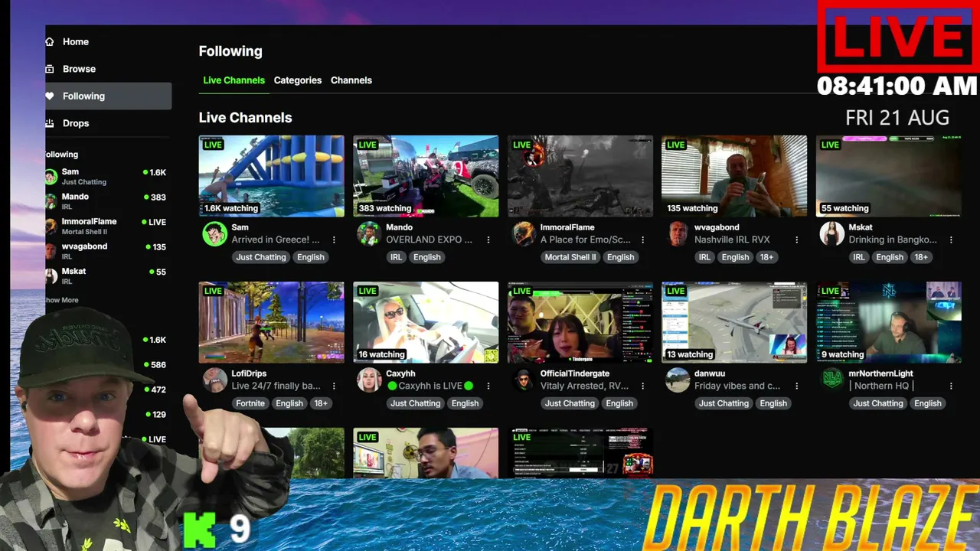Click the English tag under danwuu's stream
Viewport: 980px width, 551px height.
click(x=773, y=403)
